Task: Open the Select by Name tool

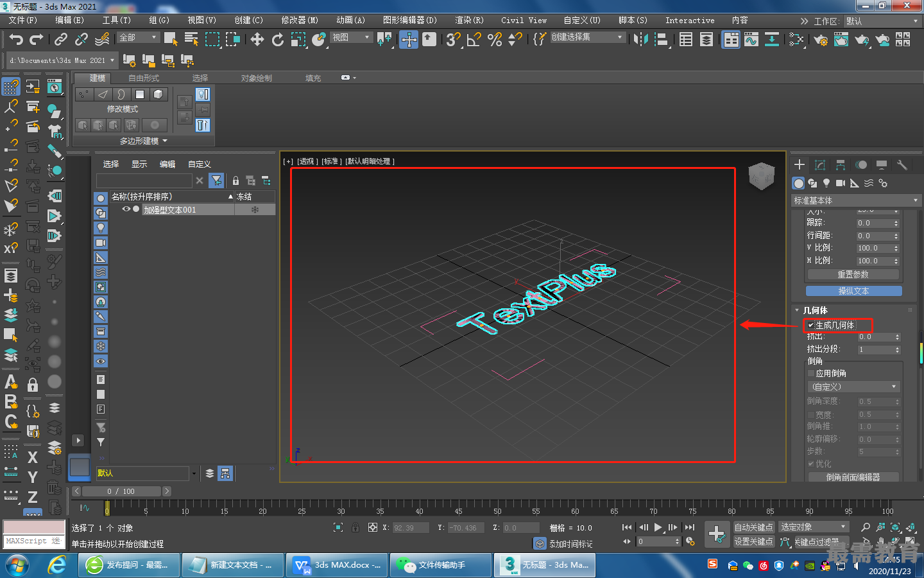Action: (x=191, y=40)
